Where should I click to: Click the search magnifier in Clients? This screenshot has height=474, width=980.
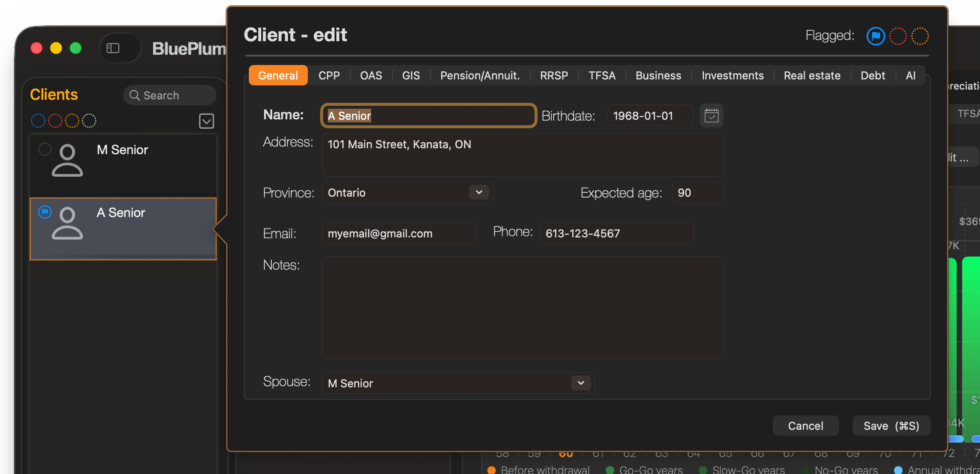(x=135, y=95)
